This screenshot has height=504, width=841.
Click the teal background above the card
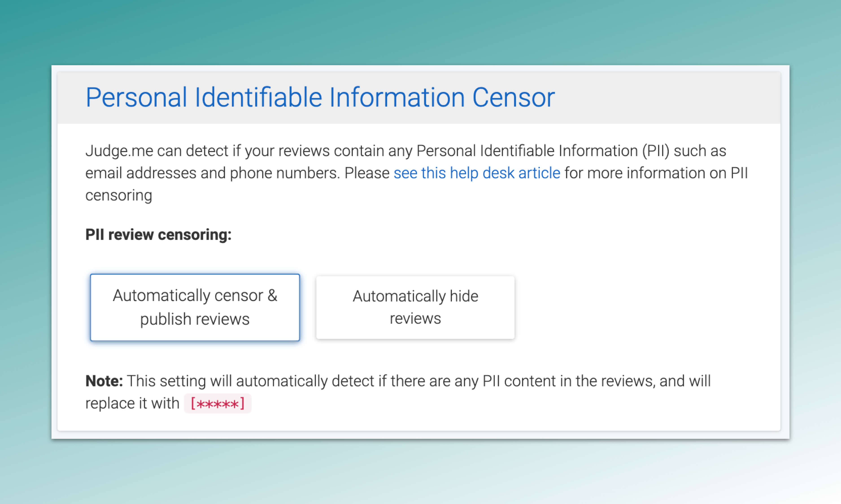[x=420, y=32]
